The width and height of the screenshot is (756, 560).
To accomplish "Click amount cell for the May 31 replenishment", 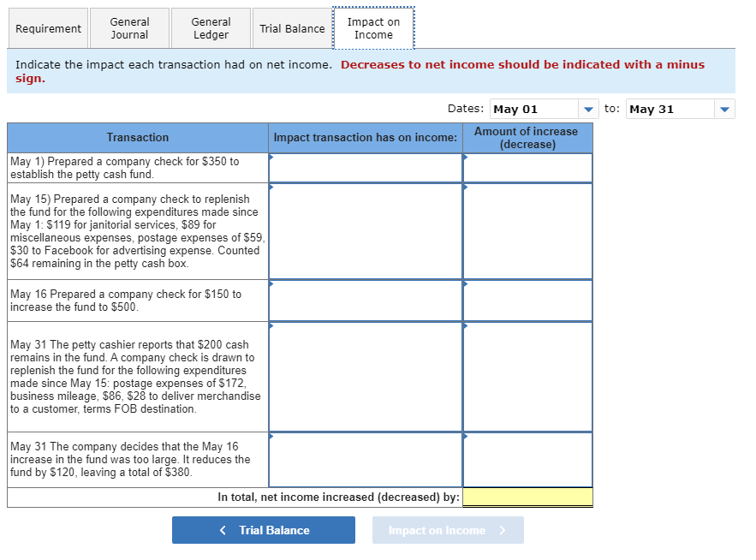I will click(527, 375).
